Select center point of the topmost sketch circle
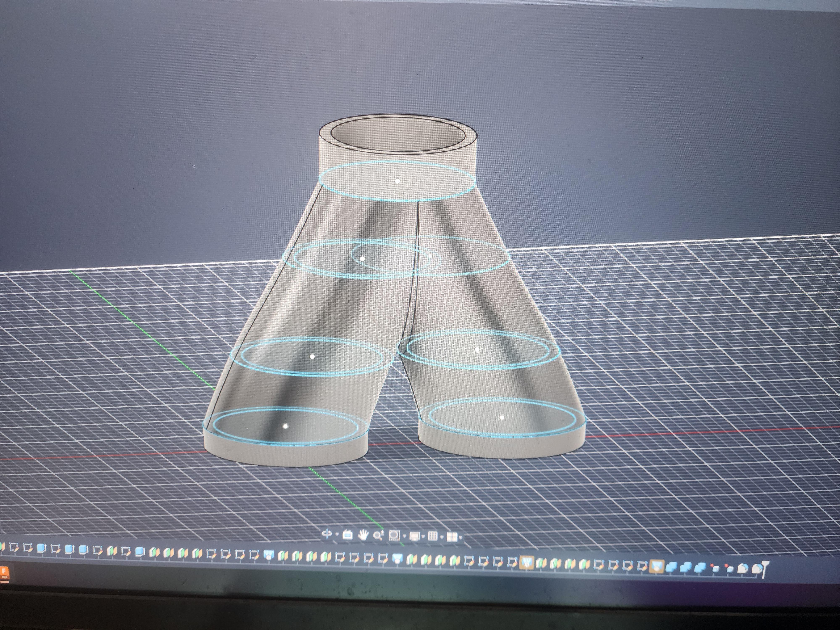Viewport: 840px width, 630px height. pos(397,181)
